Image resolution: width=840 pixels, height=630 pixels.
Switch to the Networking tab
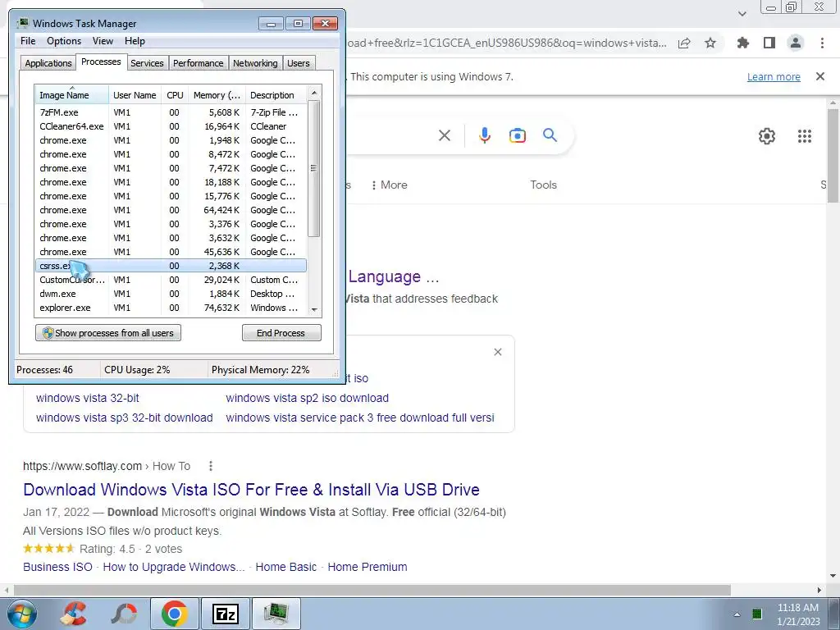tap(255, 63)
